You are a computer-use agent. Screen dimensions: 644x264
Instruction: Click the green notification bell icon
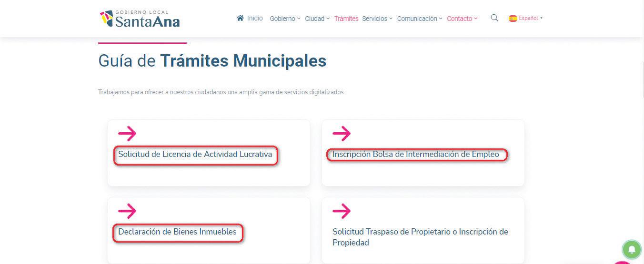pos(632,249)
